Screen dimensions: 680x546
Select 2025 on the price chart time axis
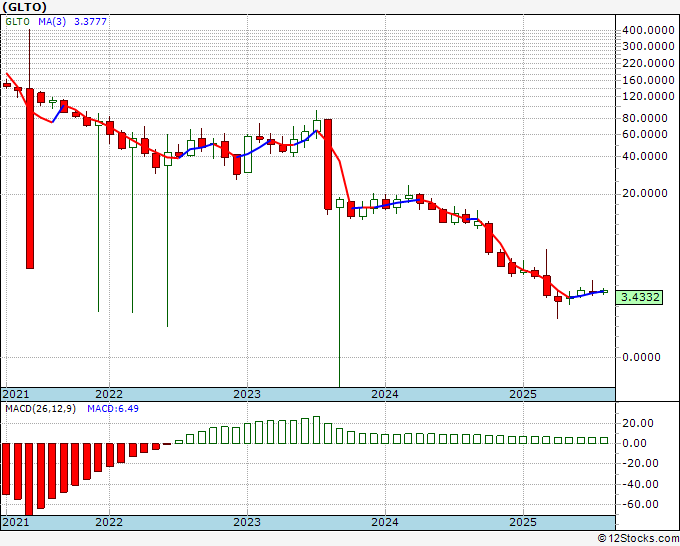(x=523, y=394)
